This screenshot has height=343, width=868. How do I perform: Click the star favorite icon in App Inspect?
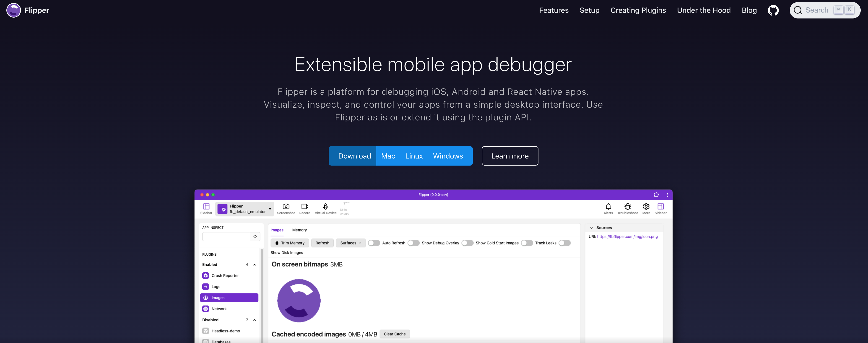click(x=255, y=236)
